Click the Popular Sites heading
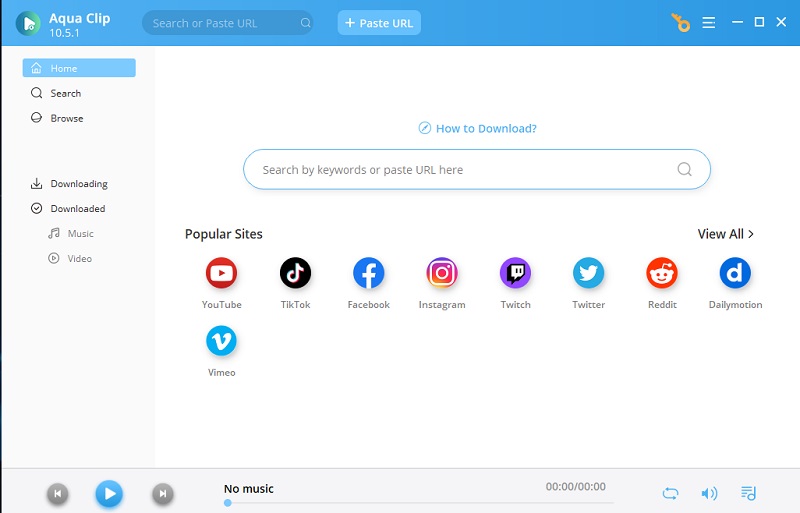Viewport: 800px width, 513px height. [223, 234]
